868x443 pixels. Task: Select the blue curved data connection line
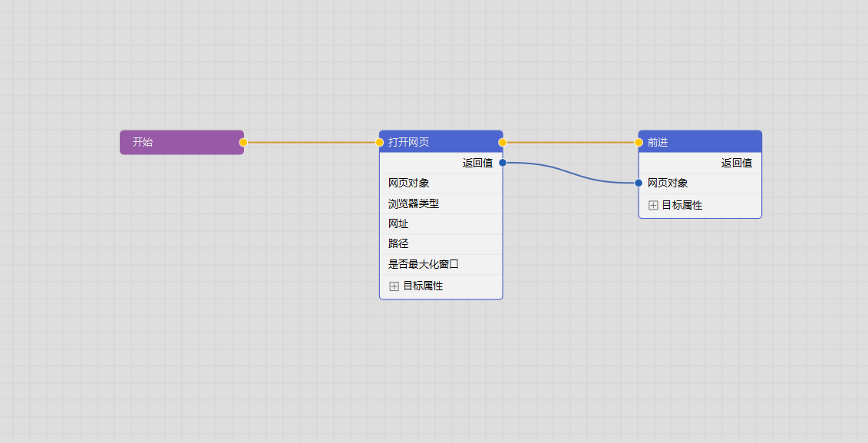pyautogui.click(x=571, y=173)
